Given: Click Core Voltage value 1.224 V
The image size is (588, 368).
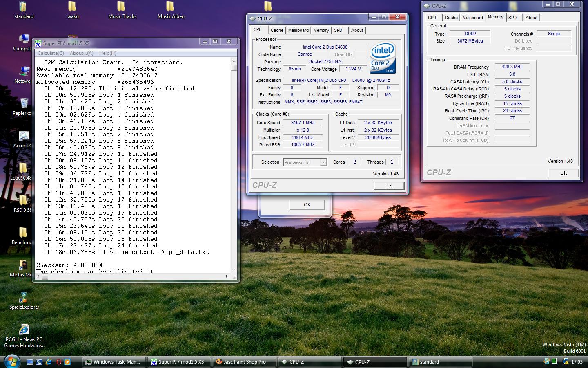Looking at the screenshot, I should (x=353, y=69).
